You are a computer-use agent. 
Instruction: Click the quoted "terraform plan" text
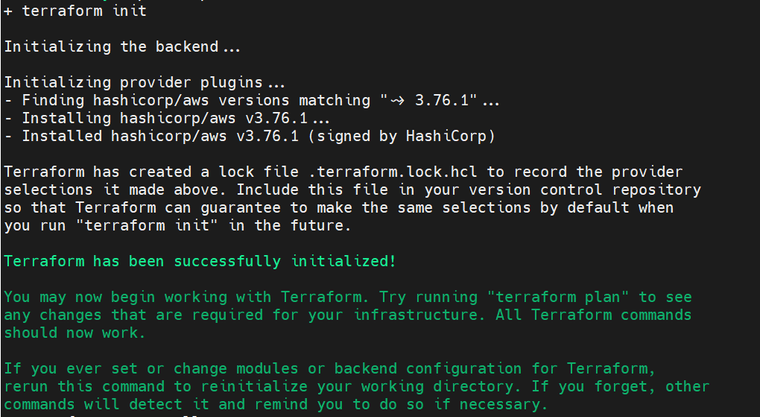coord(558,297)
